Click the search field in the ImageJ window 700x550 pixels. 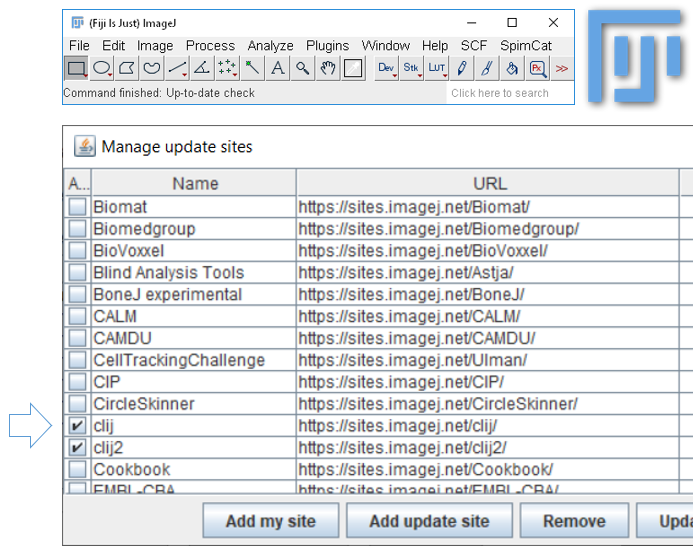510,93
